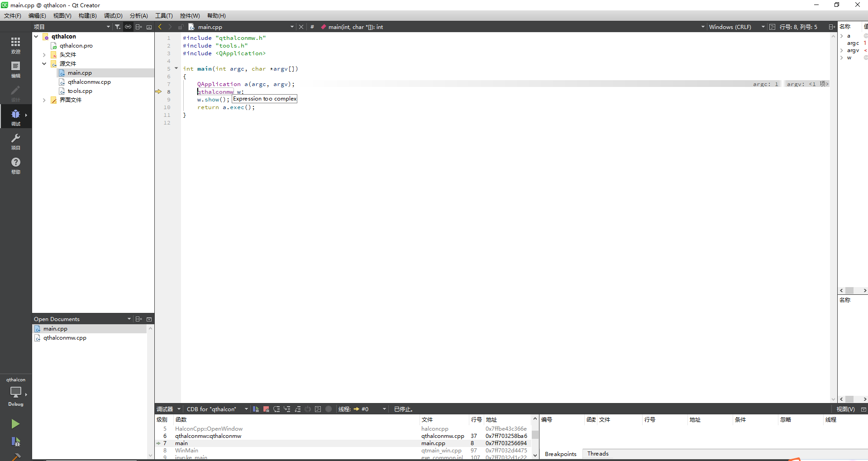The width and height of the screenshot is (868, 461).
Task: Open the 构建(B) menu
Action: coord(87,15)
